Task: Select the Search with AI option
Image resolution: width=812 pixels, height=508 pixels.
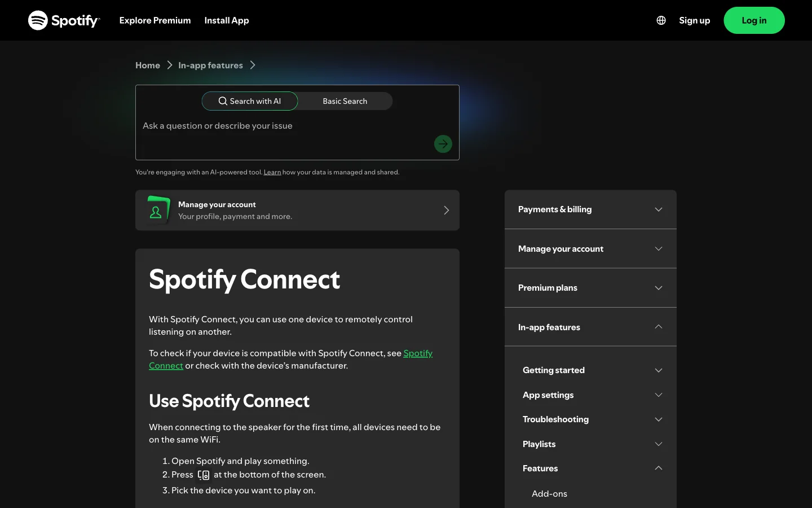Action: tap(250, 101)
